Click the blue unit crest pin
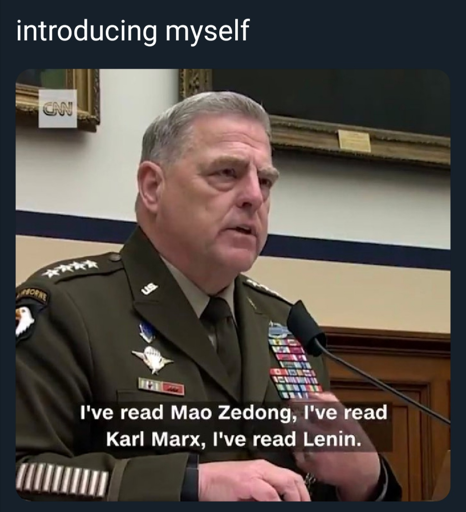Image resolution: width=466 pixels, height=512 pixels. [147, 332]
